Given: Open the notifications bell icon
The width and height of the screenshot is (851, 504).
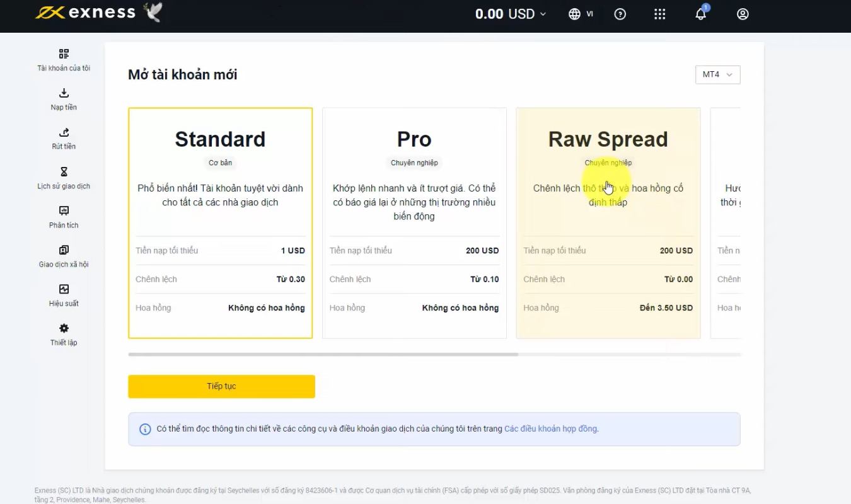Looking at the screenshot, I should [x=700, y=14].
